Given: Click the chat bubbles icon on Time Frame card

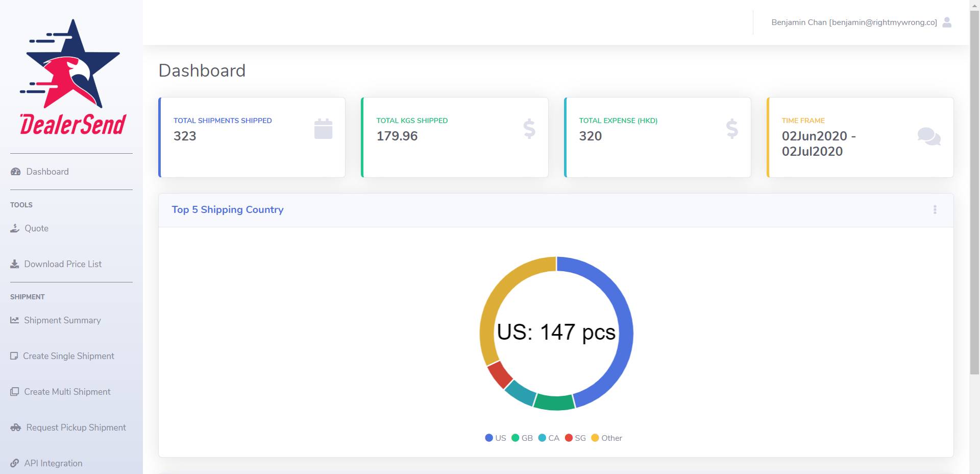Looking at the screenshot, I should point(928,136).
